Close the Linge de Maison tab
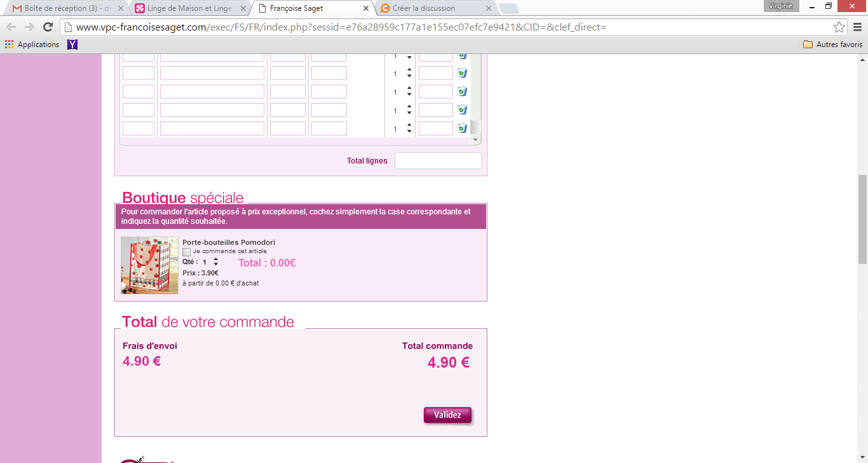Screen dimensions: 868x463 tap(243, 8)
